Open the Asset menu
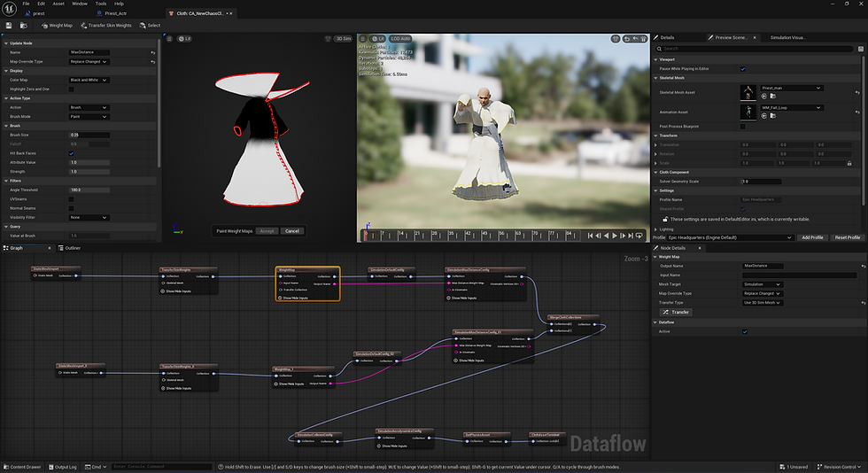The image size is (868, 473). point(58,4)
